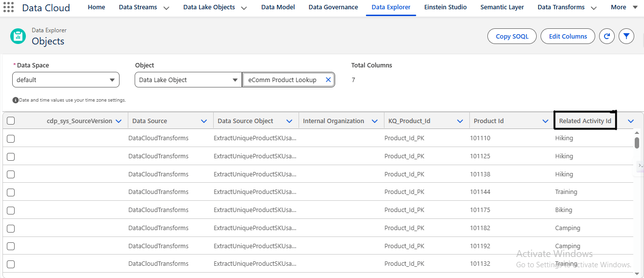644x278 pixels.
Task: Click the vertical scrollbar thumb of table
Action: tap(637, 143)
